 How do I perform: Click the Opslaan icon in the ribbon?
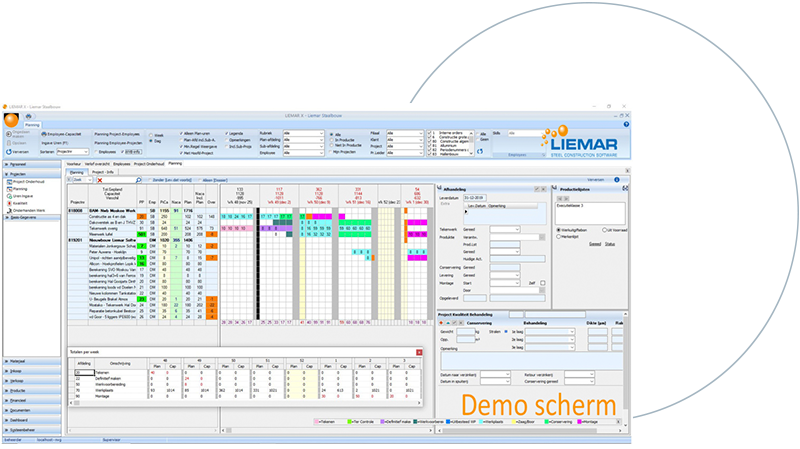pyautogui.click(x=9, y=143)
